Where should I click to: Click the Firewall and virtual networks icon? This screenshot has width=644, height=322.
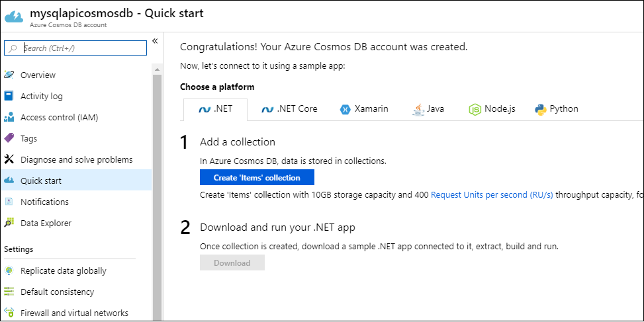click(9, 313)
